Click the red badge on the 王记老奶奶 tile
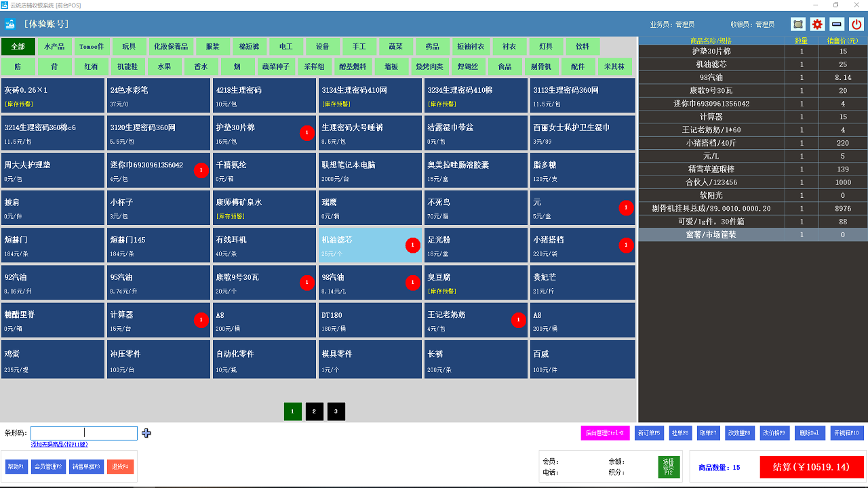Screen dimensions: 868x488 pos(518,319)
